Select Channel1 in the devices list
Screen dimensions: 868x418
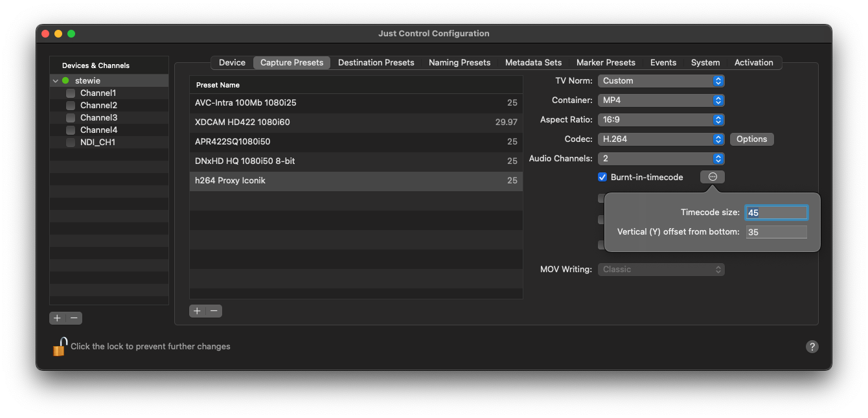109,93
